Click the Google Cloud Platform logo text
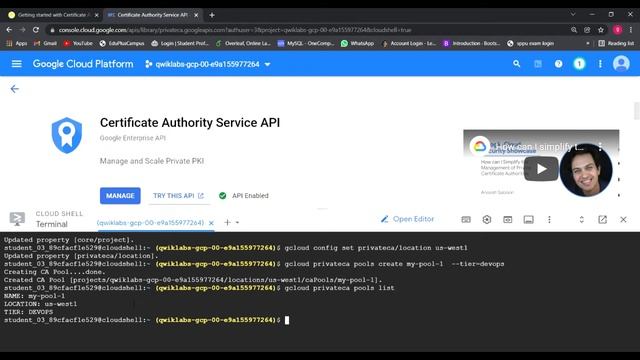Viewport: 640px width, 360px height. pyautogui.click(x=83, y=64)
